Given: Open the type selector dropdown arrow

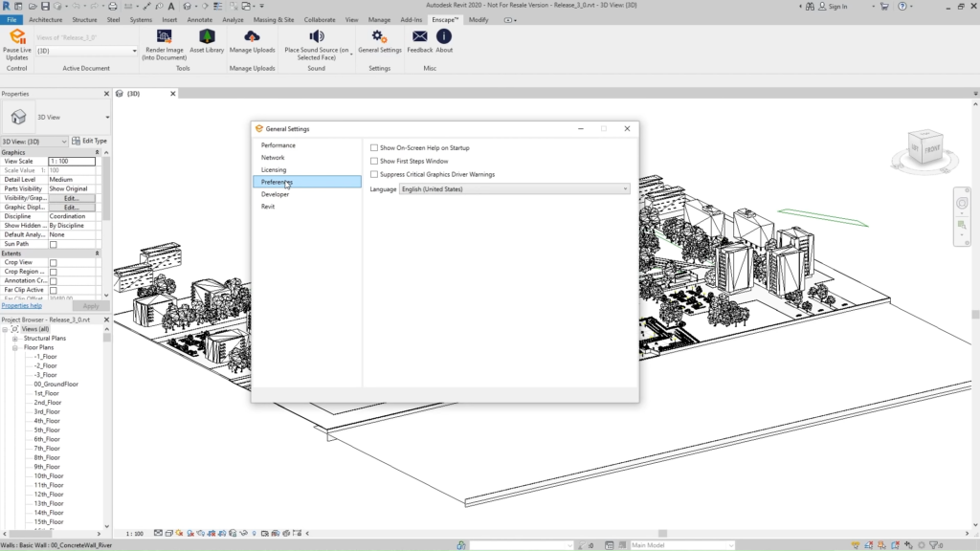Looking at the screenshot, I should [x=107, y=118].
